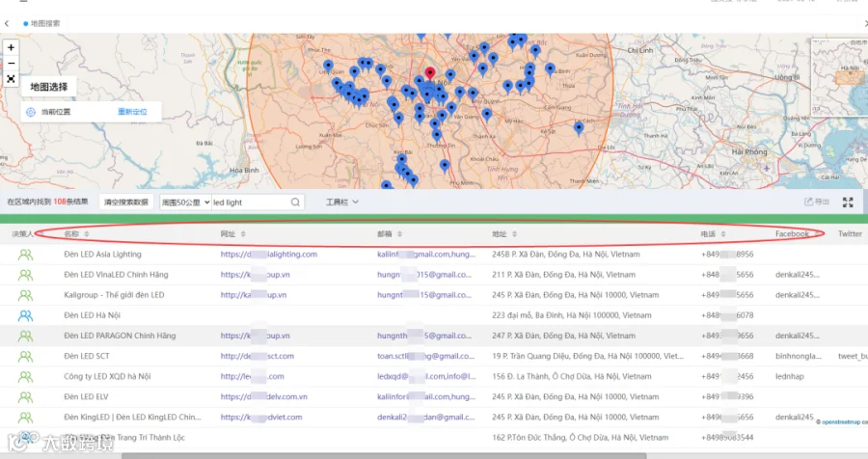Click the decision-maker icon for Đèn LED ELV
Viewport: 868px width, 459px height.
25,397
